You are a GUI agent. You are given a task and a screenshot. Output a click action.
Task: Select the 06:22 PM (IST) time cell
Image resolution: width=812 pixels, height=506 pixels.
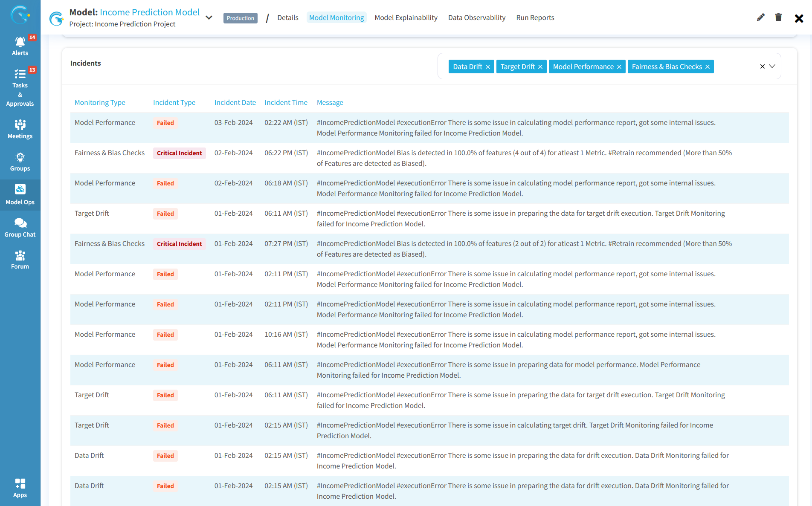click(x=286, y=153)
